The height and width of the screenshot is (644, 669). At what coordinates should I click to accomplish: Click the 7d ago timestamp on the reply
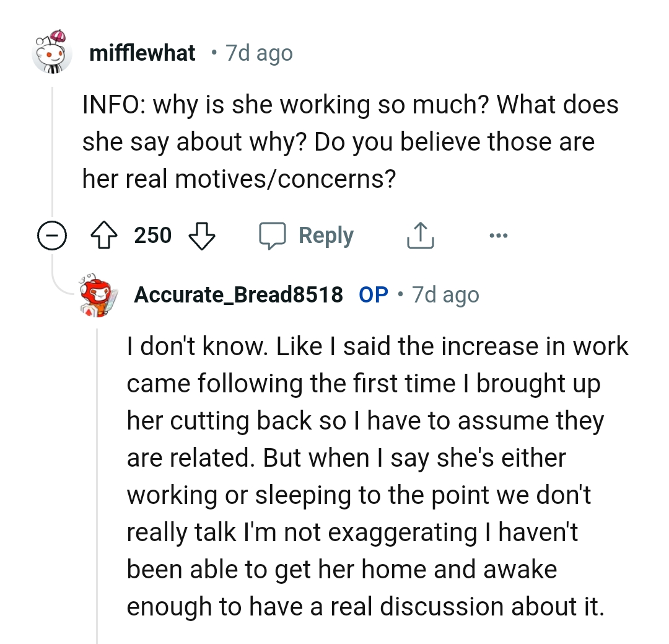point(444,294)
